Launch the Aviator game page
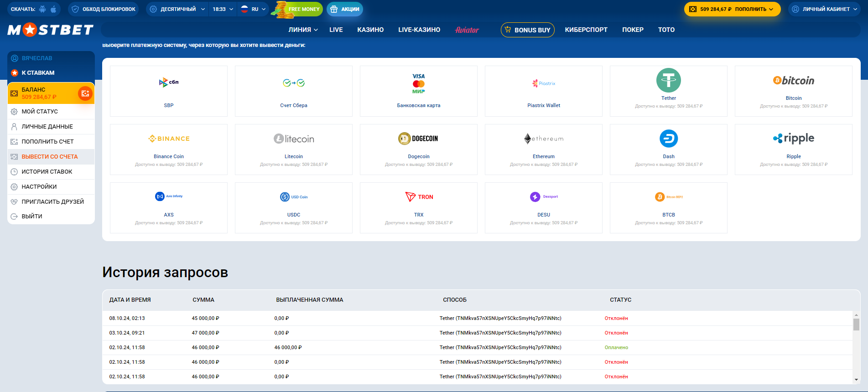Screen dimensions: 868x392 pos(467,30)
